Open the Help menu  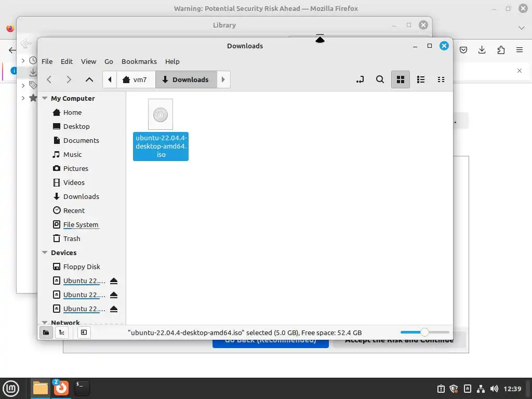[x=172, y=61]
